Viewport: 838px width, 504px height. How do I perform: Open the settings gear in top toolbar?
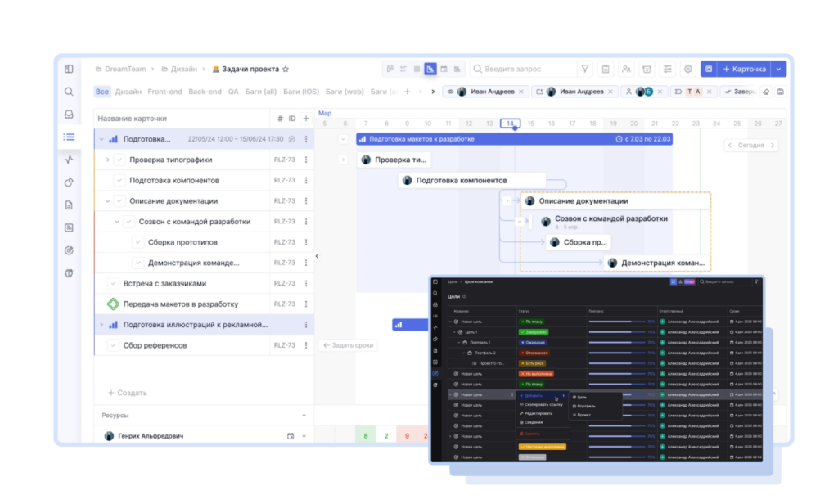point(688,70)
